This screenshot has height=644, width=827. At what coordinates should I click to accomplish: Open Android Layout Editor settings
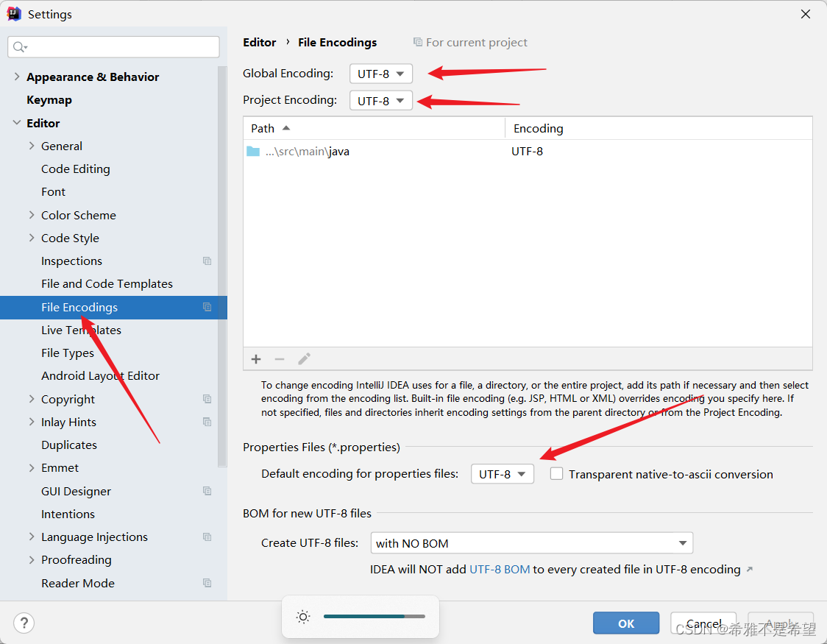click(100, 375)
